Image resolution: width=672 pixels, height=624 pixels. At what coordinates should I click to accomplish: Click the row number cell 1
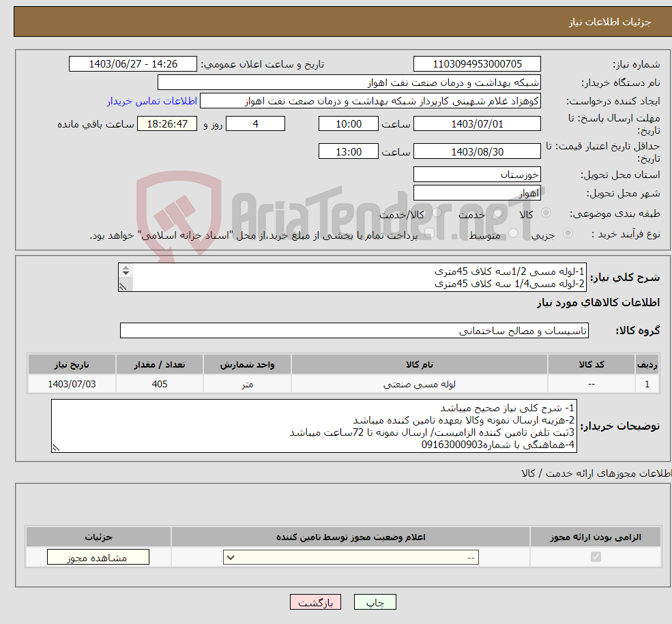[x=647, y=384]
